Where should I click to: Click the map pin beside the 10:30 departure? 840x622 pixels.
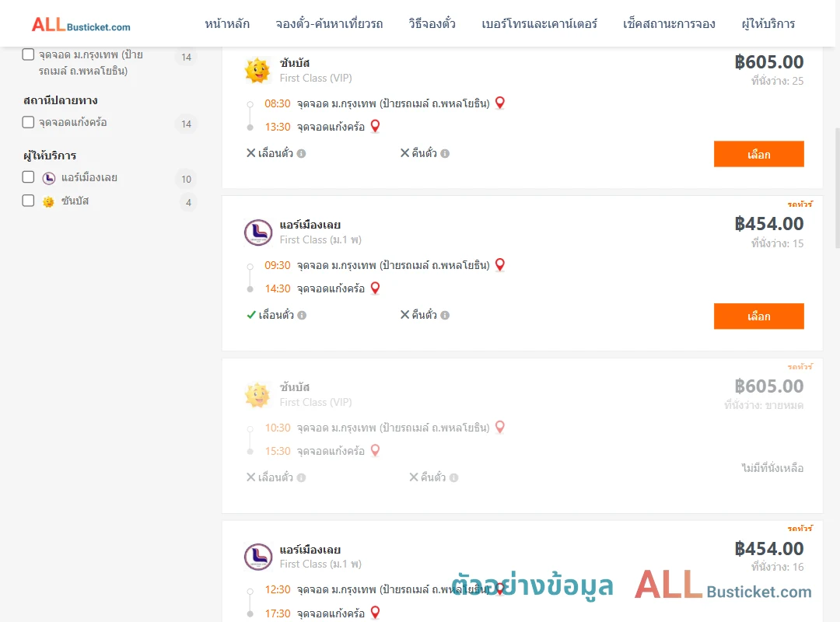500,427
